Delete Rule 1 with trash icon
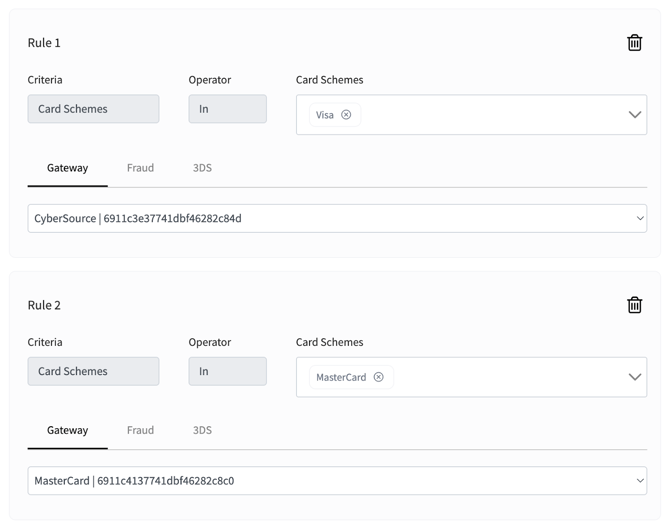 click(634, 42)
